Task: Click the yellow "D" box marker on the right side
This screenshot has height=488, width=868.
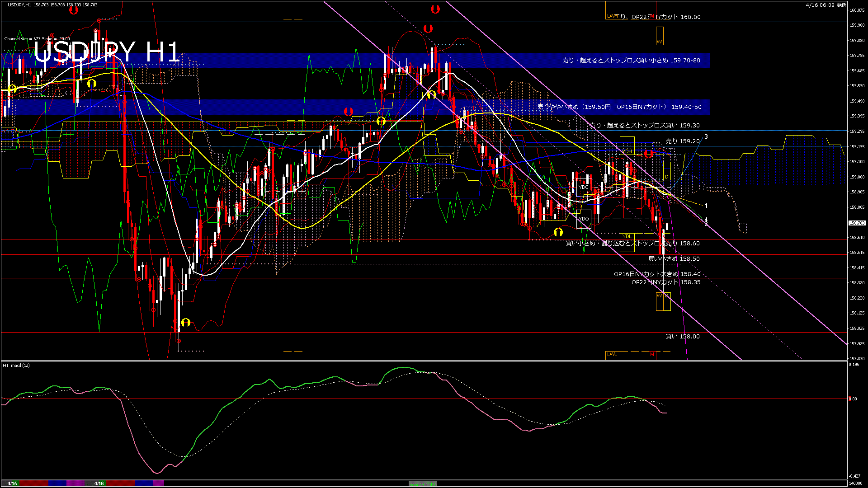Action: (x=666, y=176)
